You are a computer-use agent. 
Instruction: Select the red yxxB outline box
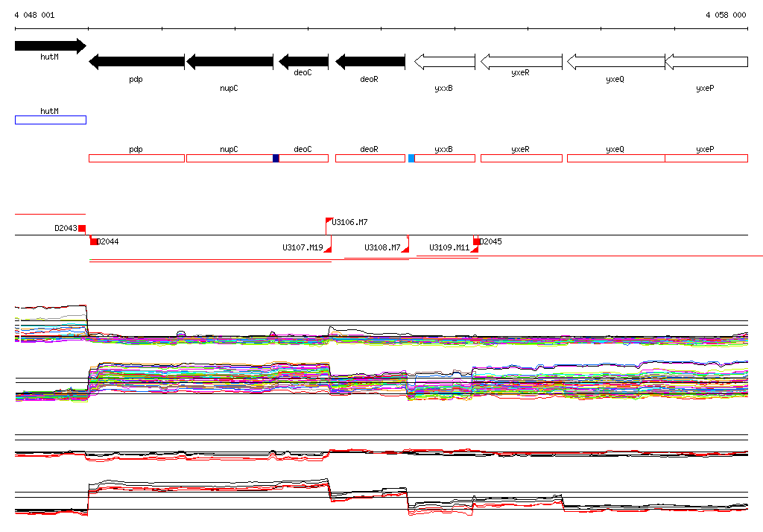click(x=445, y=158)
